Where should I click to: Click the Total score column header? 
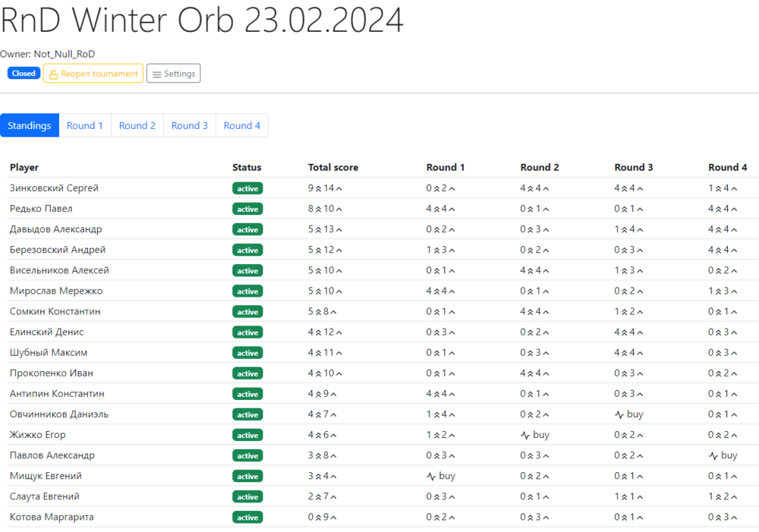click(333, 167)
